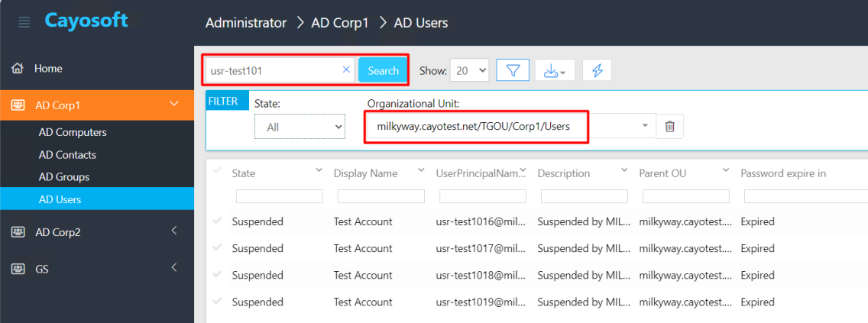Screen dimensions: 868x323
Task: Open the Display Name column menu chevron
Action: [x=421, y=170]
